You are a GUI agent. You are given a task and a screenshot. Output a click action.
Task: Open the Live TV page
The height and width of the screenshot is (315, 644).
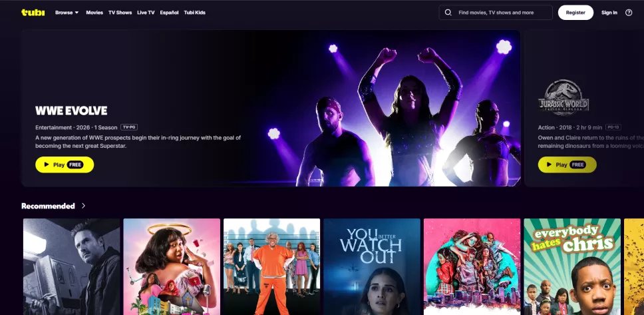click(146, 13)
